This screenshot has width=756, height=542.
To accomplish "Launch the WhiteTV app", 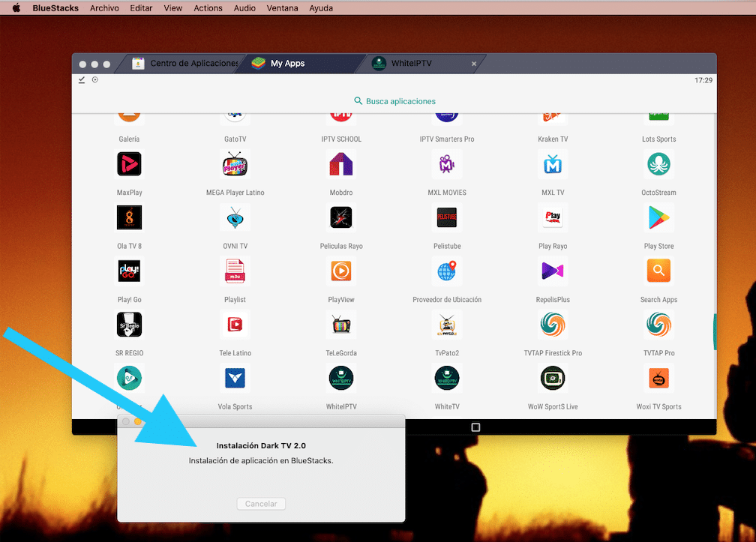I will [447, 378].
